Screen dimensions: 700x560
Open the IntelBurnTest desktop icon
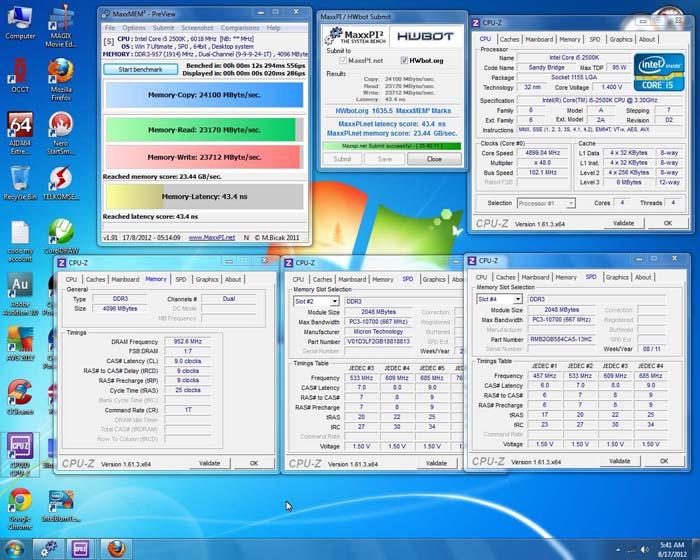(61, 506)
